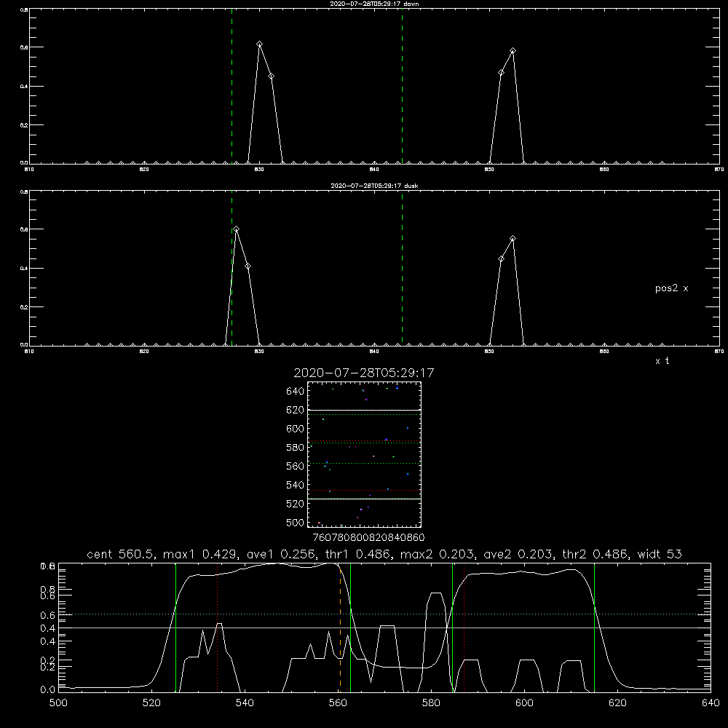Click the '760780800820840860' scatter x-axis labels
The height and width of the screenshot is (728, 728).
368,538
